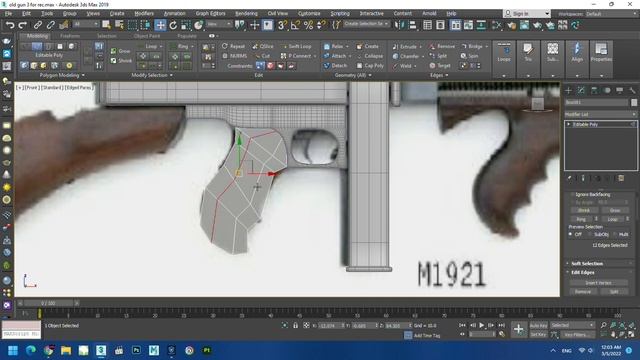Toggle the selection lock padlock icon
This screenshot has height=360, width=640.
(x=295, y=325)
